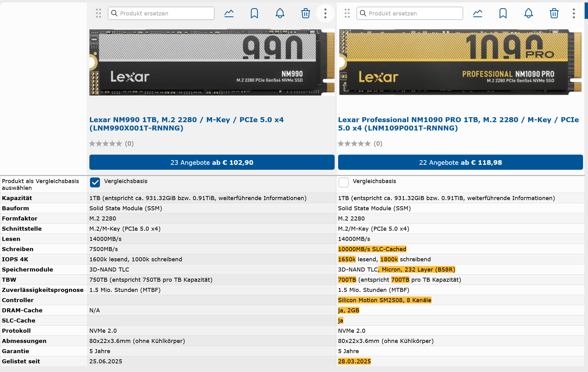
Task: Click Micron, 232 Layer (B58R) highlighted text
Action: (x=417, y=269)
